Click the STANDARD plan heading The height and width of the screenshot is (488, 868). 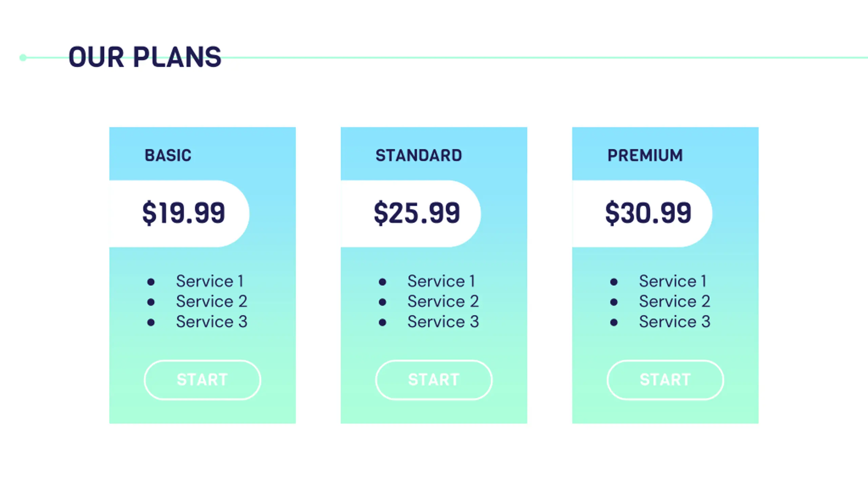pyautogui.click(x=419, y=156)
